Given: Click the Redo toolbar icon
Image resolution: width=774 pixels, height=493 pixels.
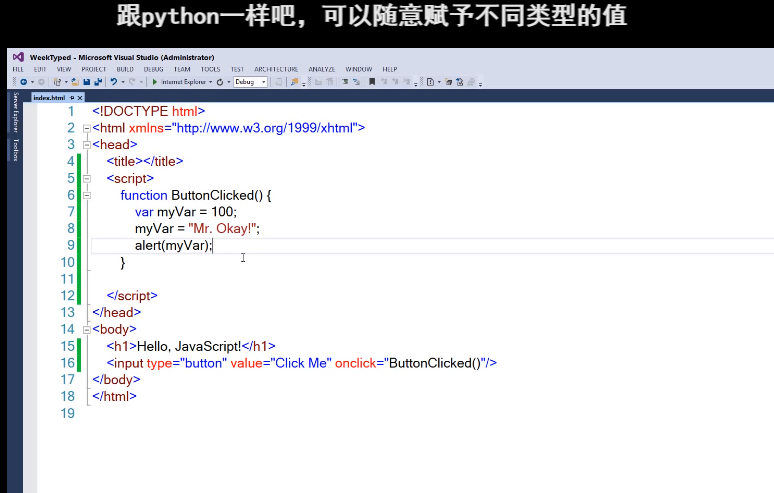Looking at the screenshot, I should click(x=132, y=82).
